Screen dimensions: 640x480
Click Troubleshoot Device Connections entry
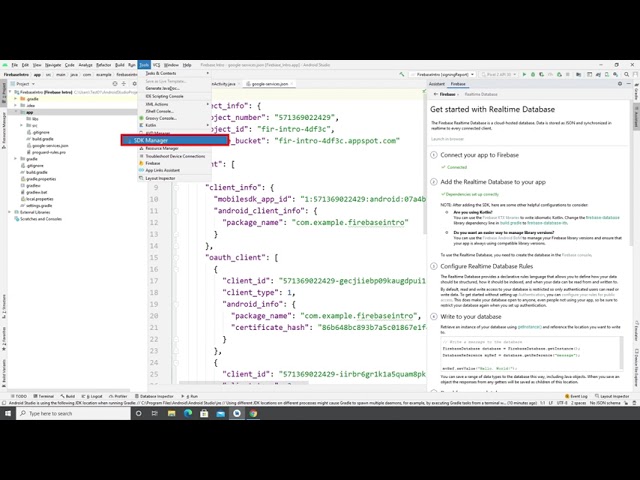(x=175, y=156)
